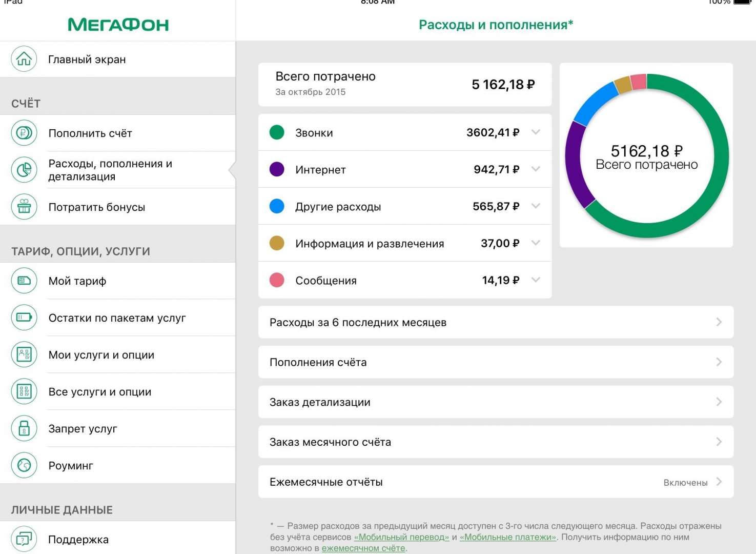Tap the Расходы и пополнения page title
This screenshot has width=756, height=554.
coord(496,25)
